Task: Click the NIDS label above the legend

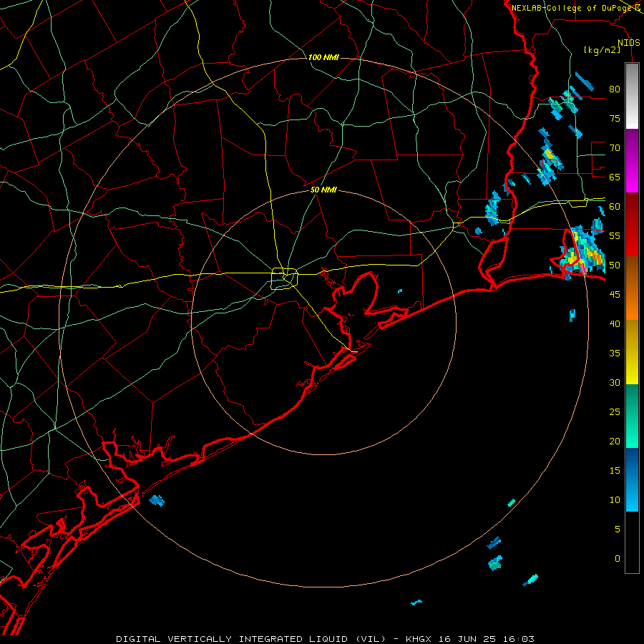Action: [629, 43]
